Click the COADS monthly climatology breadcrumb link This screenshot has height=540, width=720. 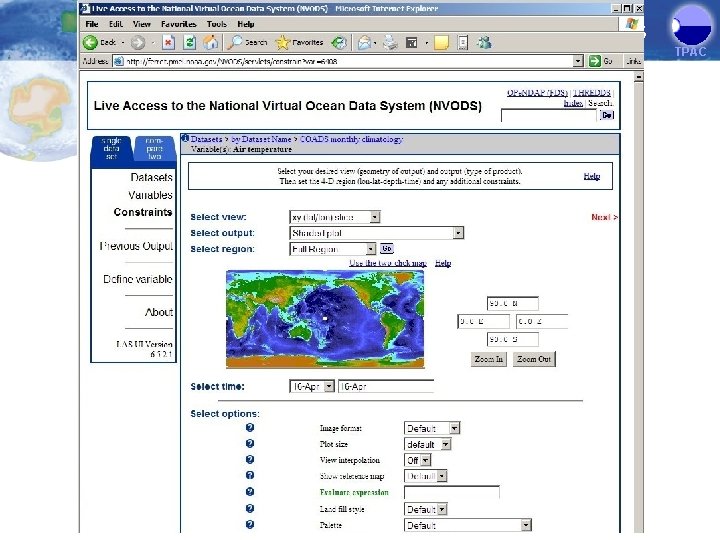351,139
